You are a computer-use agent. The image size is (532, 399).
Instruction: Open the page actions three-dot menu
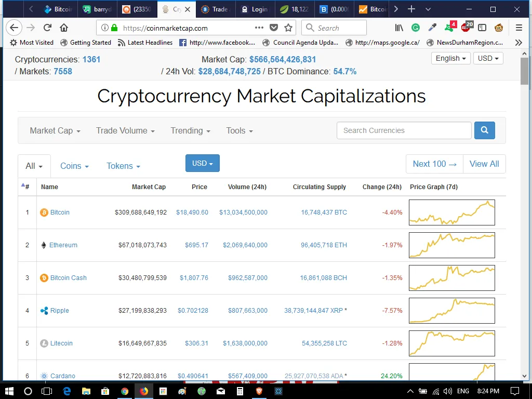(259, 28)
